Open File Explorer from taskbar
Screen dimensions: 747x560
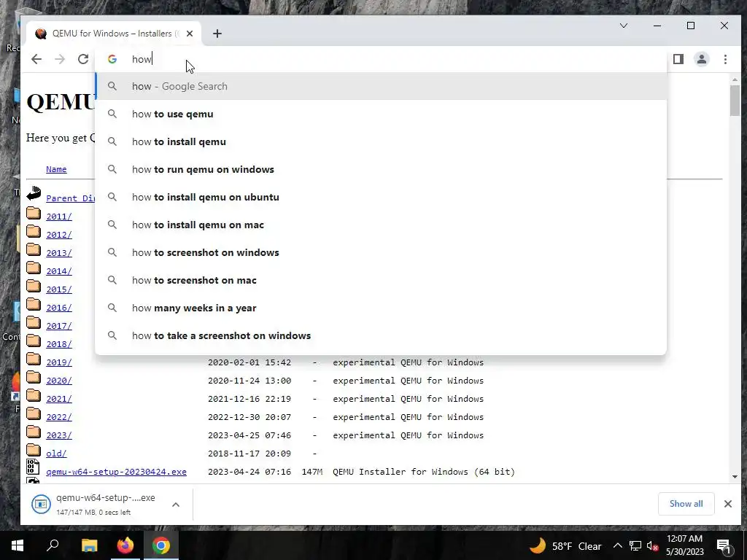pos(89,545)
